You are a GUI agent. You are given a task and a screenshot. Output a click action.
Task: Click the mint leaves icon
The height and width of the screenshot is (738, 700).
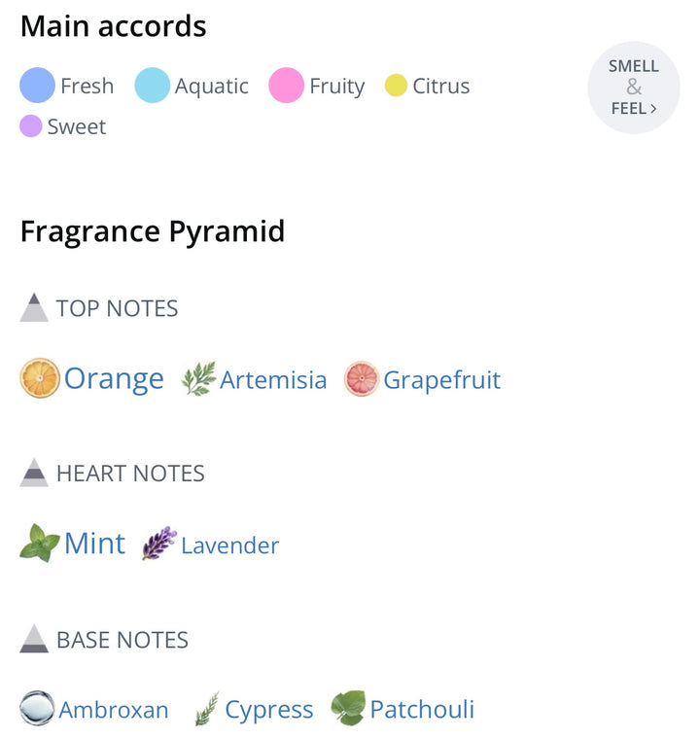click(x=40, y=543)
